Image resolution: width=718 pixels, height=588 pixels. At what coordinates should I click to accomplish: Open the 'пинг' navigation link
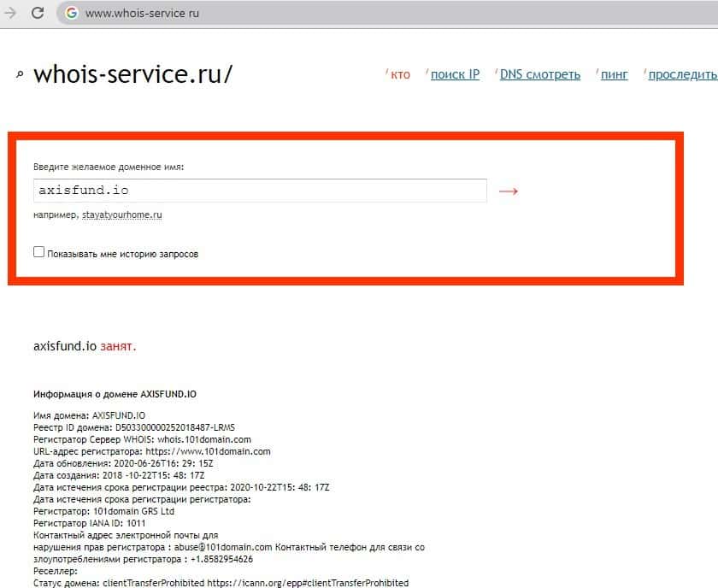(x=614, y=74)
